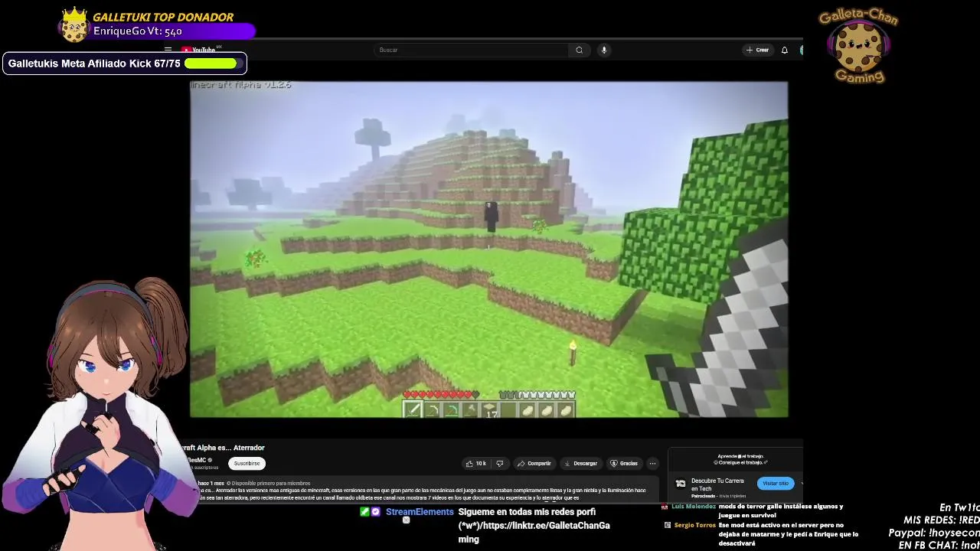
Task: Dislike the video with thumbs down
Action: [x=500, y=463]
